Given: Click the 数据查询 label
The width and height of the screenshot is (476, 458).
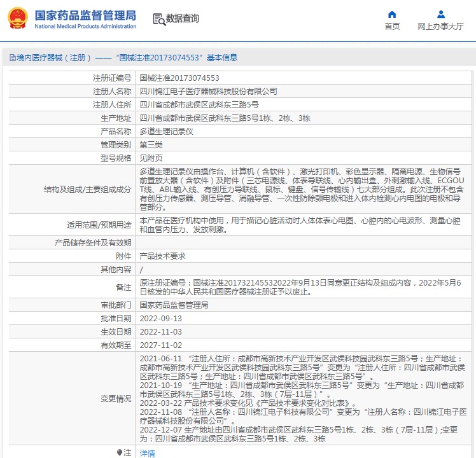Looking at the screenshot, I should (x=182, y=18).
